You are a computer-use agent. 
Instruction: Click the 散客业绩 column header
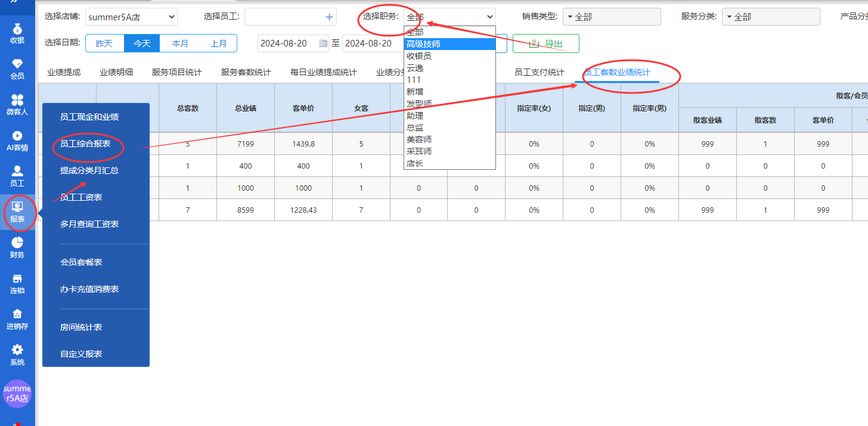coord(708,120)
